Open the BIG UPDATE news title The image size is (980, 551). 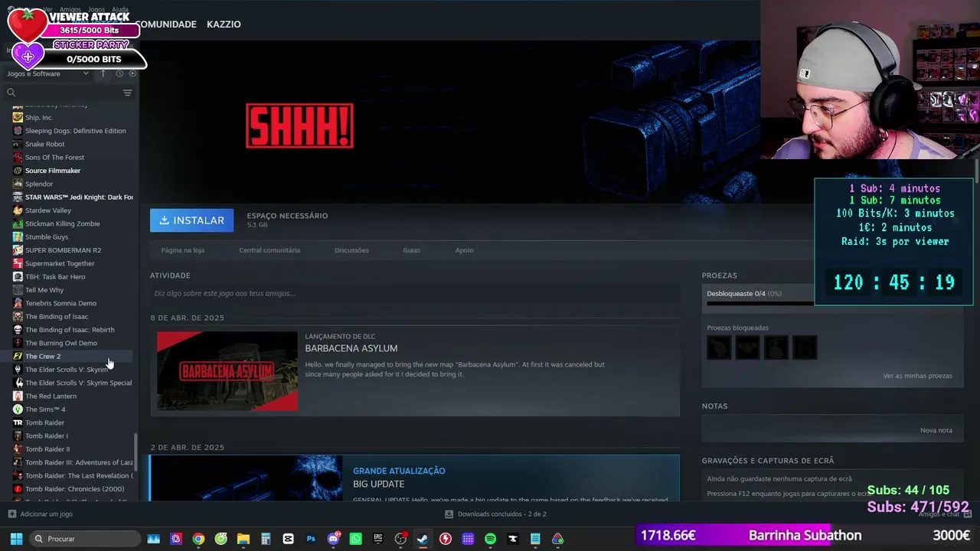point(379,484)
